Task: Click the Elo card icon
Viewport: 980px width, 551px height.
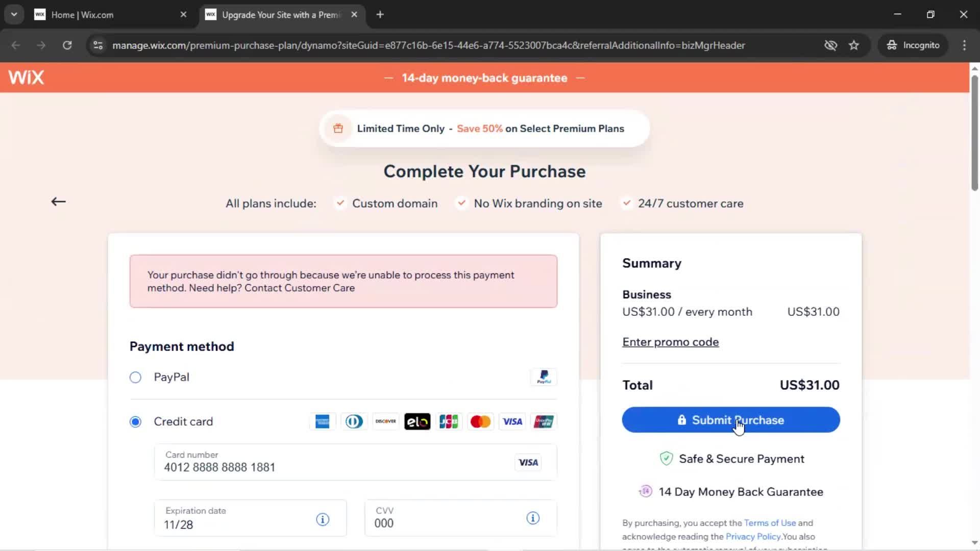Action: click(417, 421)
